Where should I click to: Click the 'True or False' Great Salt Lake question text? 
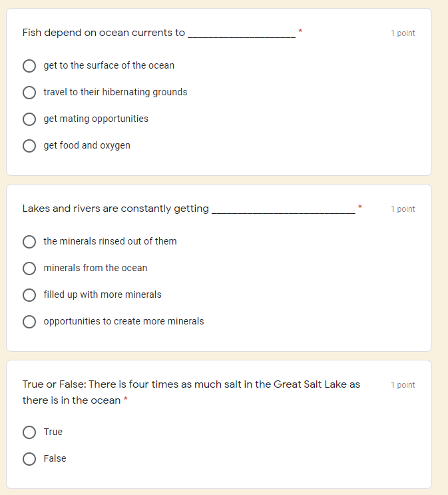(x=191, y=384)
